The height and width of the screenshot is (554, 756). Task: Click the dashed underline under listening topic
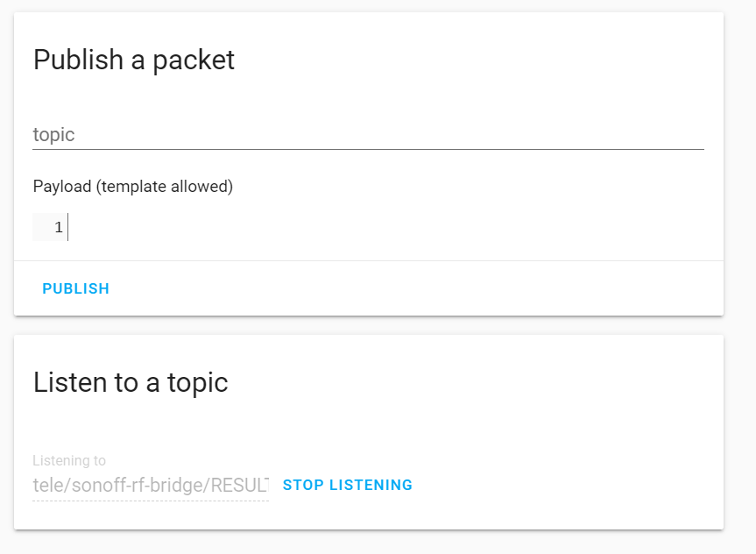(151, 501)
